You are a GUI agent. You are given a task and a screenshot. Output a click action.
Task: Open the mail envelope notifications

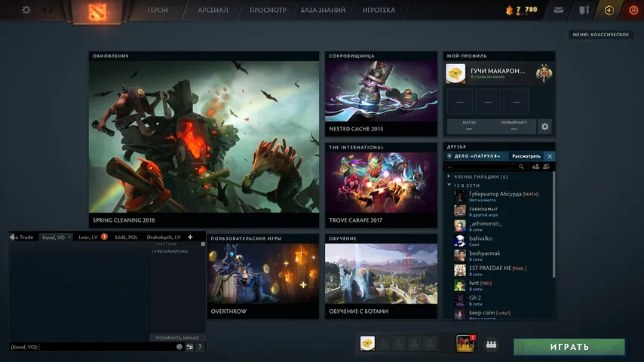[558, 10]
